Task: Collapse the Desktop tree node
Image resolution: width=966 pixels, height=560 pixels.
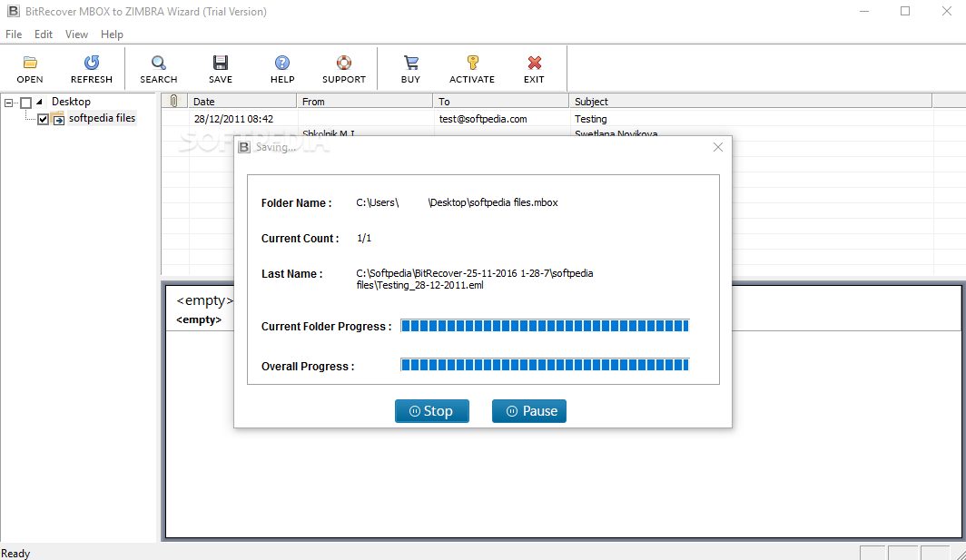Action: tap(9, 103)
